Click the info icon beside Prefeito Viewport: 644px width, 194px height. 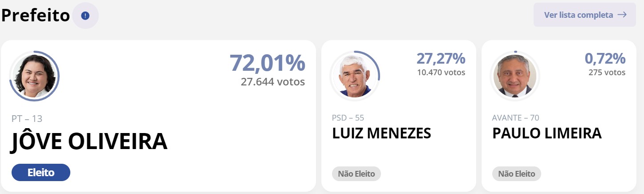(x=85, y=16)
